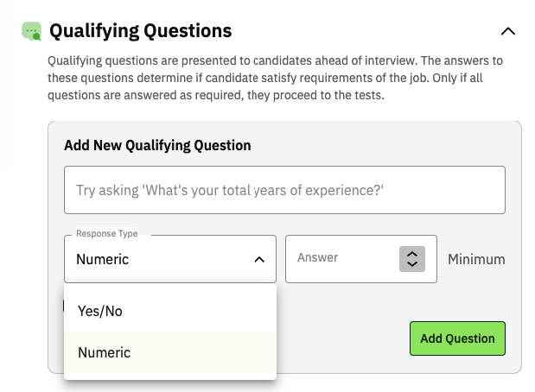Click the new qualifying question text field

(284, 190)
